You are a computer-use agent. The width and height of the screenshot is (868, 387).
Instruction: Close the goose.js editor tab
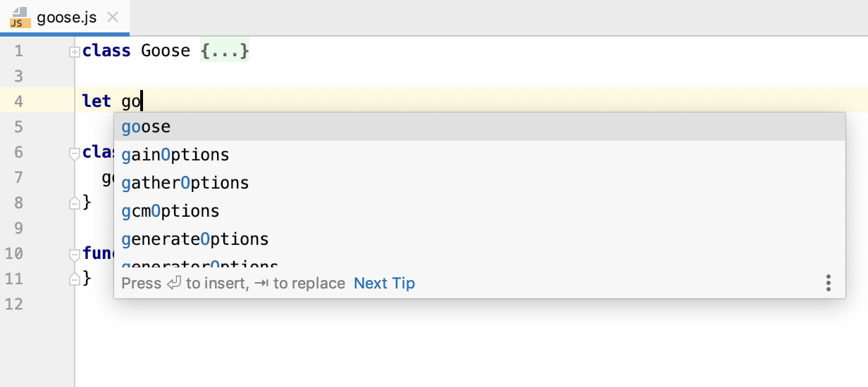[x=113, y=18]
